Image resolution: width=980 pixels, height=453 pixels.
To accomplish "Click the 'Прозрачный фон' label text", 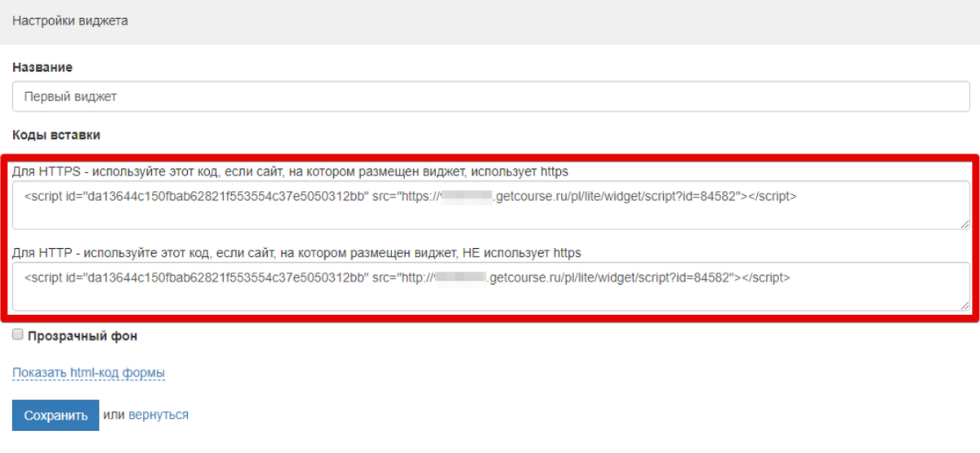I will 82,335.
